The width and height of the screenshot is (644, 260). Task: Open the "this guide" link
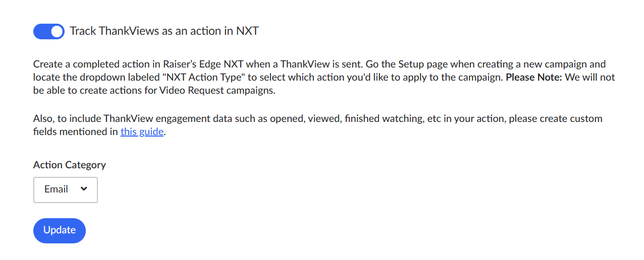(x=142, y=133)
